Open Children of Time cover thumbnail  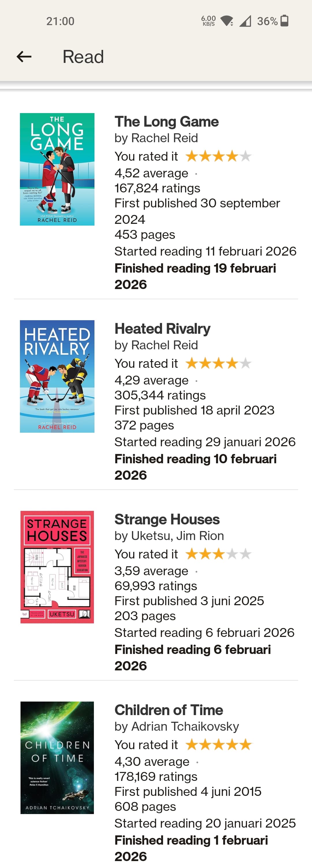(57, 758)
